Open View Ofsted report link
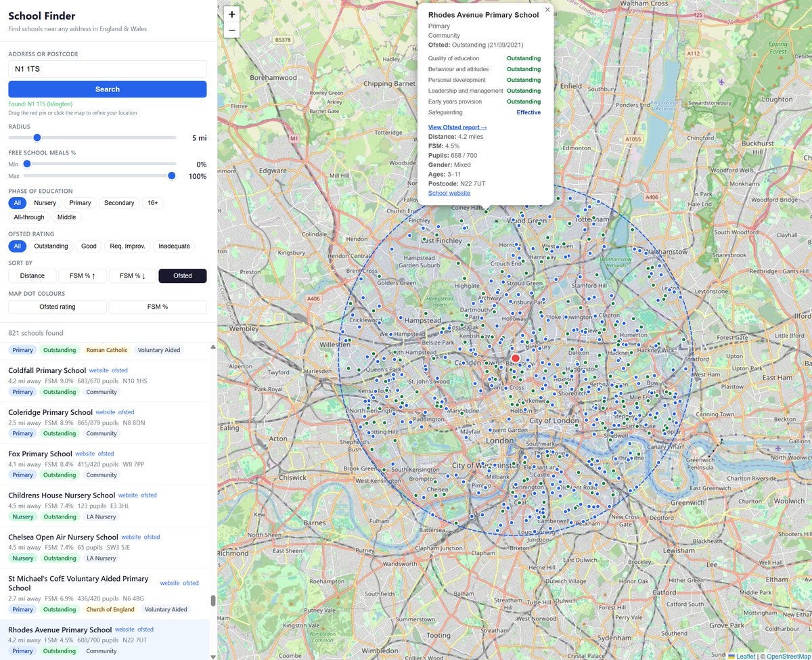812x660 pixels. (x=457, y=127)
